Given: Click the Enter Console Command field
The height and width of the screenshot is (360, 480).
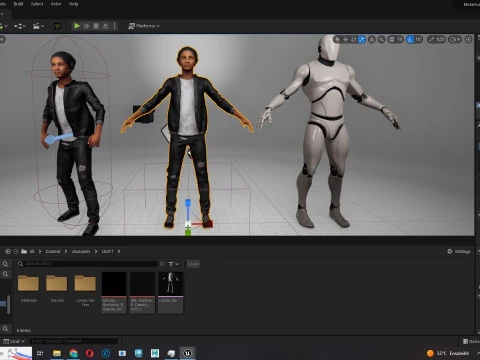Looking at the screenshot, I should [74, 341].
